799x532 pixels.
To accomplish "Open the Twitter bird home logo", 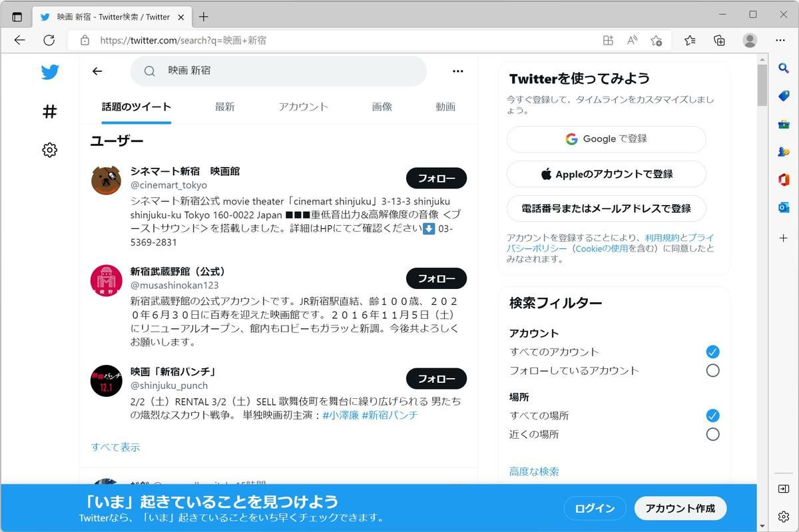I will (x=50, y=72).
